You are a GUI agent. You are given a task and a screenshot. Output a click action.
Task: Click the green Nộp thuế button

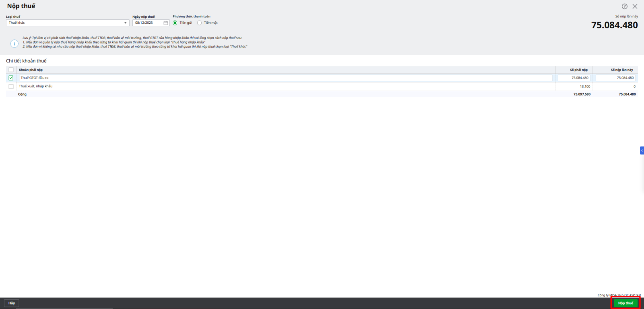tap(625, 303)
